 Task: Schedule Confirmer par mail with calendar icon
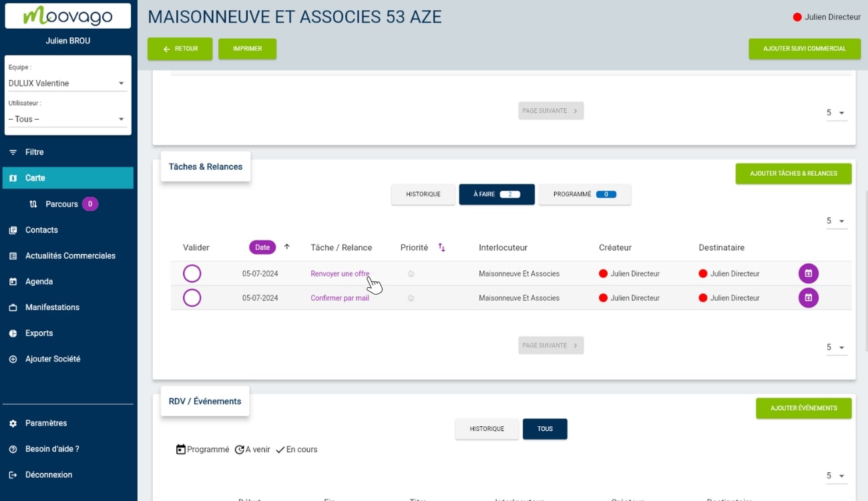click(809, 297)
